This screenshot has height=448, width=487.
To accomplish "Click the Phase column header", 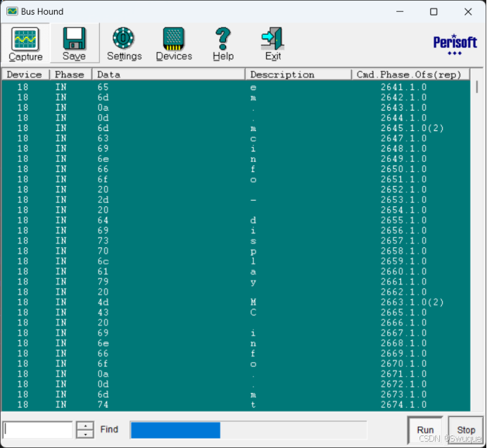I will pos(70,75).
